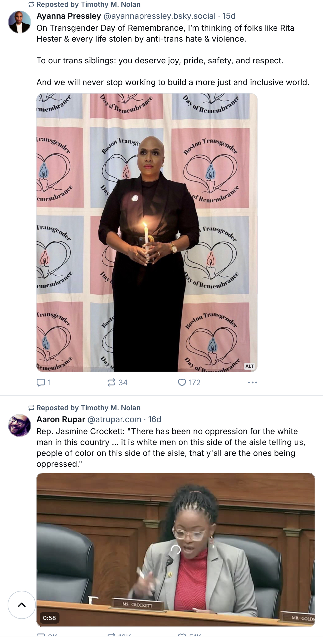Play the Jasmine Crockett video

point(176,549)
